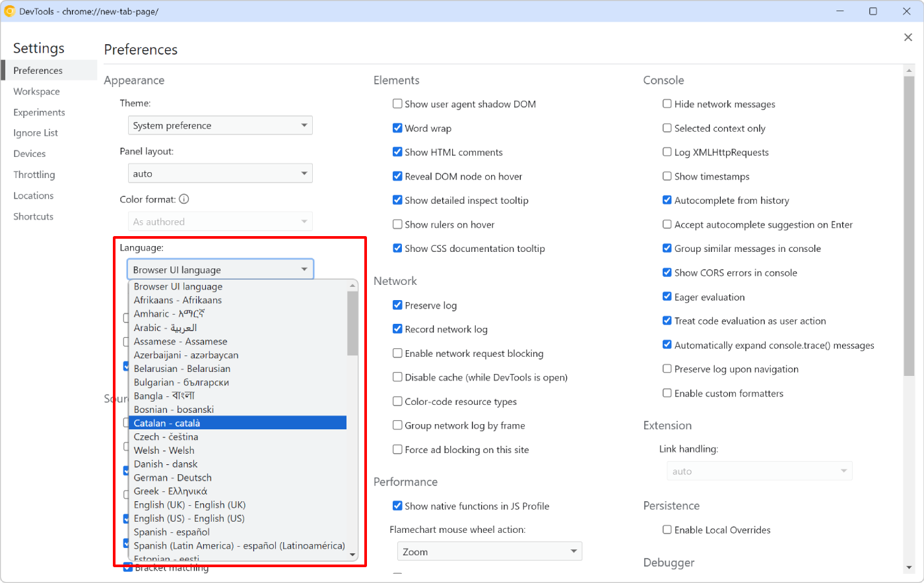Click the DevTools logo in the title bar
924x583 pixels.
9,11
